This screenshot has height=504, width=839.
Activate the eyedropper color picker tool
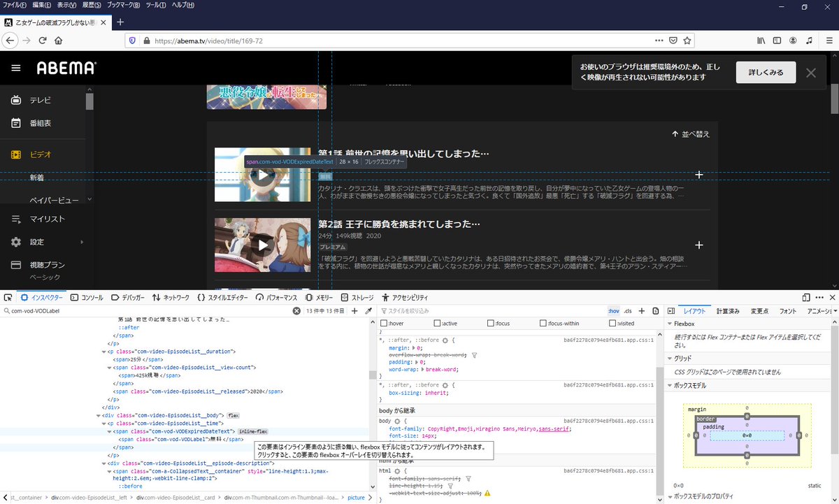[x=368, y=310]
